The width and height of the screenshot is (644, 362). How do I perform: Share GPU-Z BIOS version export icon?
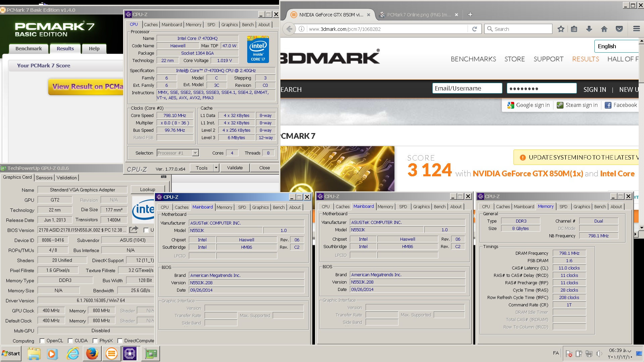coord(133,230)
